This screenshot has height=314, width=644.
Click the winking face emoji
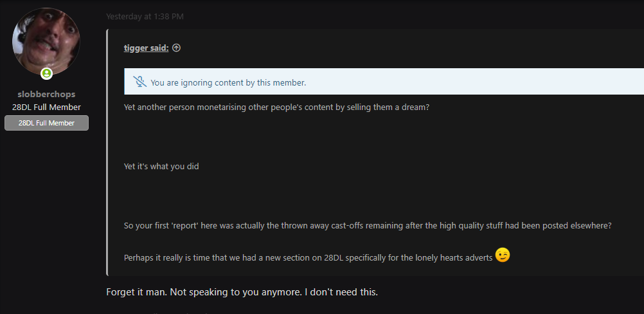click(503, 255)
